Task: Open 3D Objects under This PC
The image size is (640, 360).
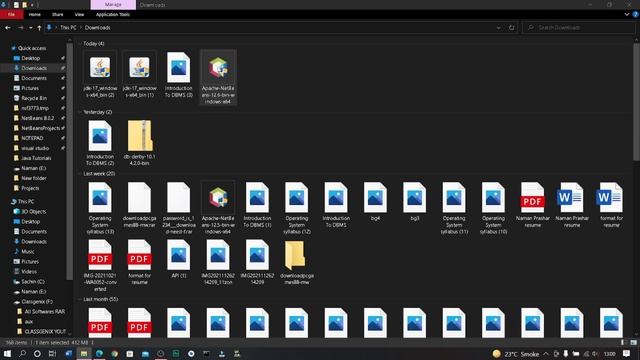Action: (x=33, y=211)
